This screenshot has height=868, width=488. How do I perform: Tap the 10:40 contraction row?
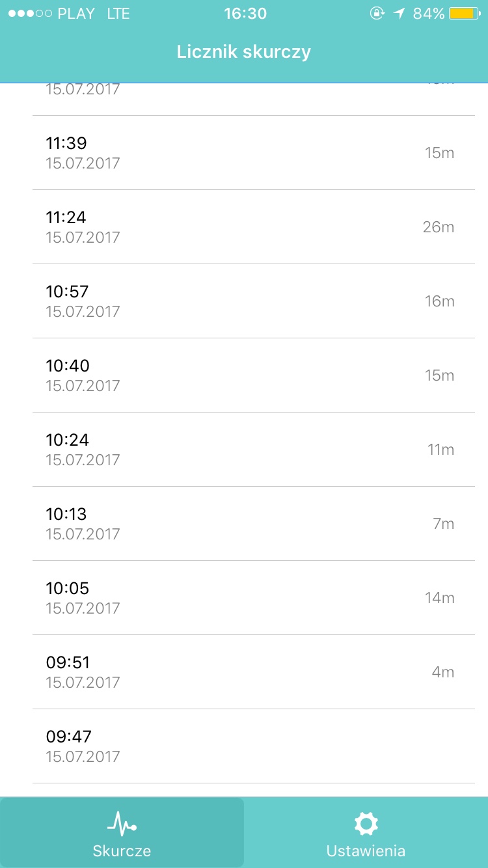pos(254,375)
